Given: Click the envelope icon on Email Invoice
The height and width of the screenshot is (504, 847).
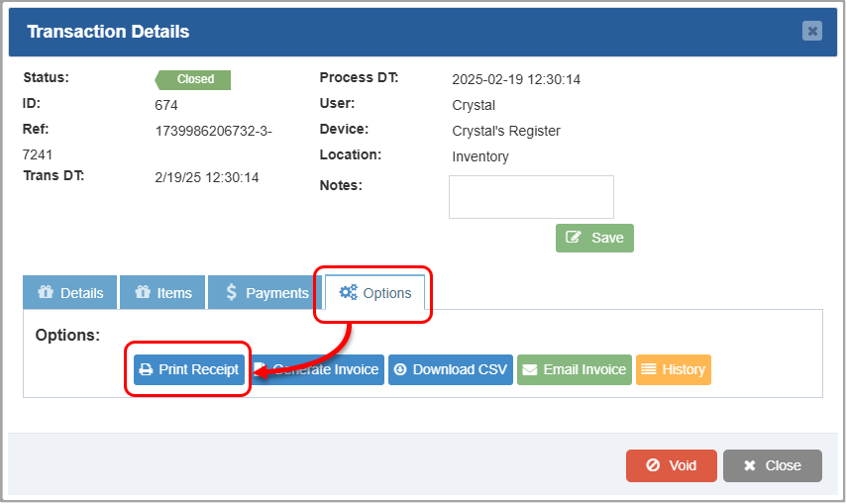Looking at the screenshot, I should 530,369.
